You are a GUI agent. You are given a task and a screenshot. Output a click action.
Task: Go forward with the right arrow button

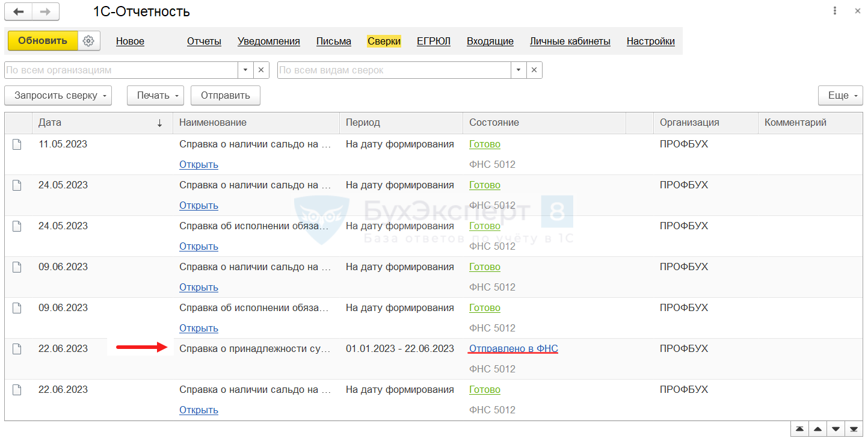click(46, 11)
